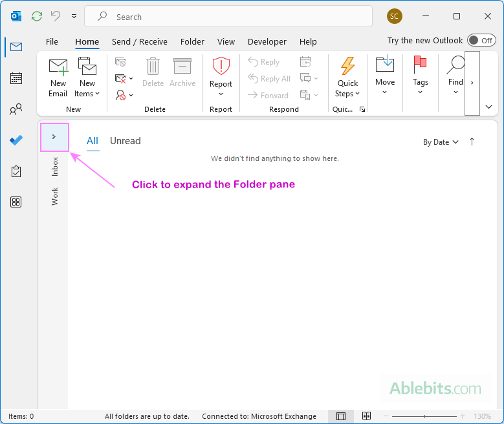Click the Ignore conversation icon
The width and height of the screenshot is (504, 424).
120,61
